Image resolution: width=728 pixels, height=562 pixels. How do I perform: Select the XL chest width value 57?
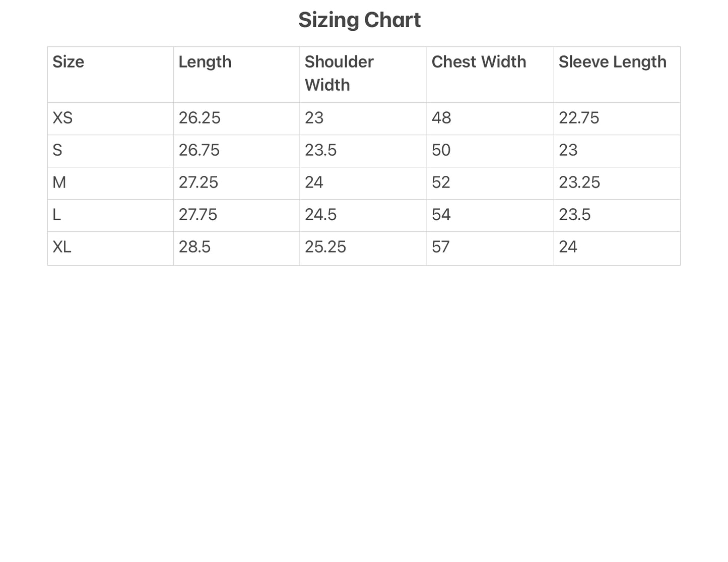(440, 246)
